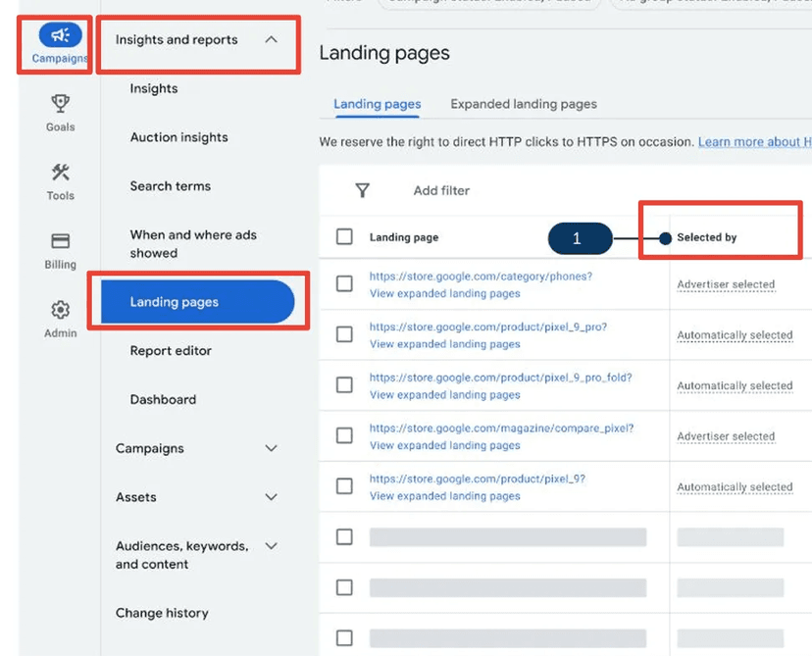Open Admin gear icon
This screenshot has width=812, height=656.
click(x=60, y=310)
